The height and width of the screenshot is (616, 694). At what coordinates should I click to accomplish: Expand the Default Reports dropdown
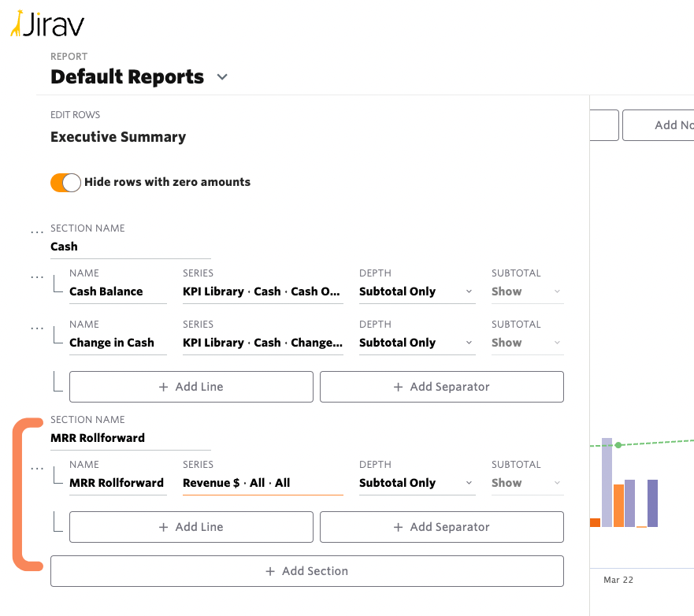(221, 77)
